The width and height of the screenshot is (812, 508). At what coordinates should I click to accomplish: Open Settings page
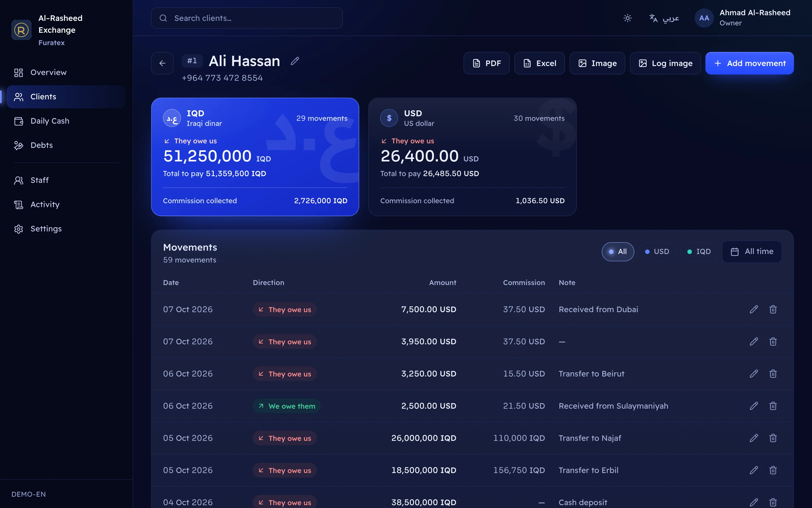point(67,229)
